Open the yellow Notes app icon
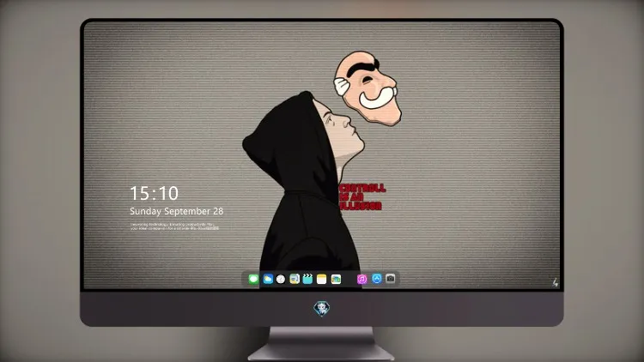 322,279
